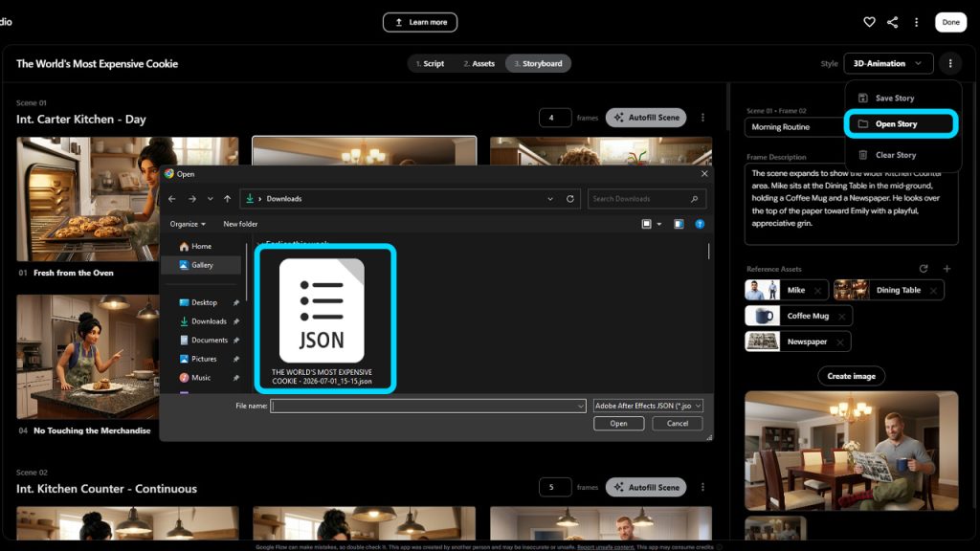
Task: Click the share icon in top bar
Action: coord(893,22)
